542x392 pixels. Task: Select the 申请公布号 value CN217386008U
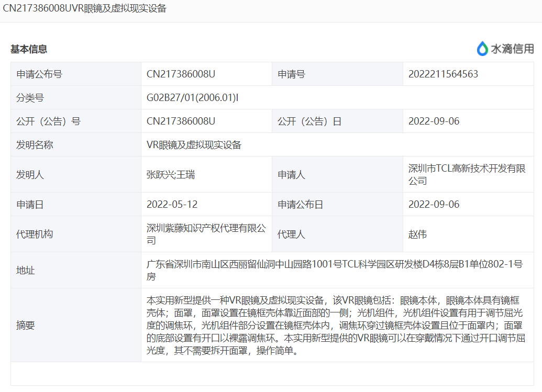pyautogui.click(x=181, y=74)
